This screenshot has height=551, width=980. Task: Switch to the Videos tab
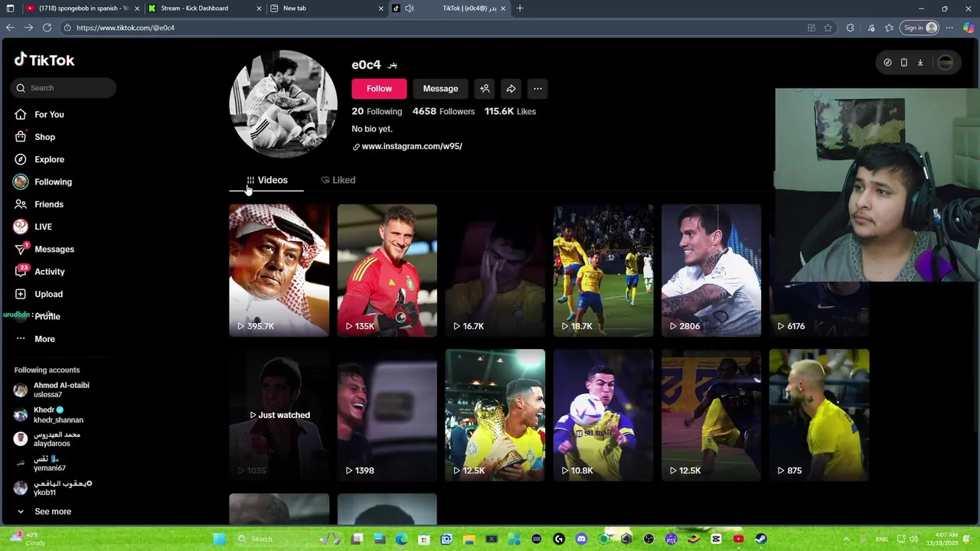pos(266,180)
